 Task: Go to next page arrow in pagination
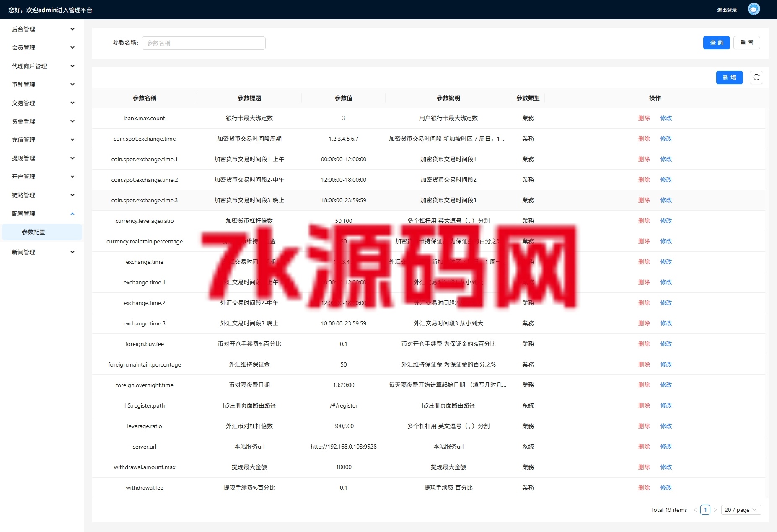(715, 510)
